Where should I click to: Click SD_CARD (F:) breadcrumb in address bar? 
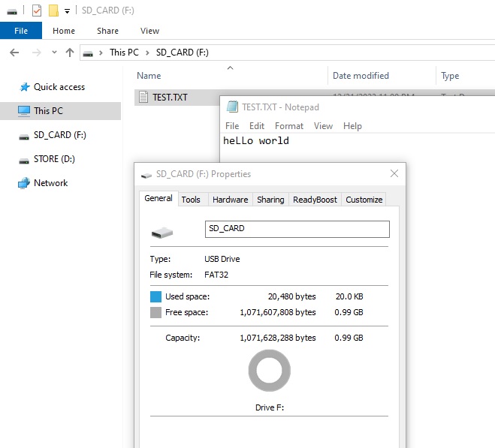(x=183, y=53)
